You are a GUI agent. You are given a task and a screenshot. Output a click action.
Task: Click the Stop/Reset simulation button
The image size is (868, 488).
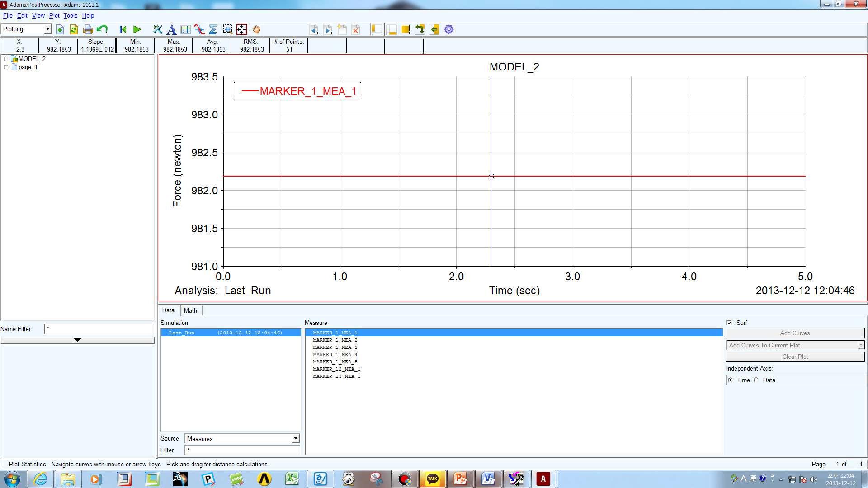pos(123,29)
